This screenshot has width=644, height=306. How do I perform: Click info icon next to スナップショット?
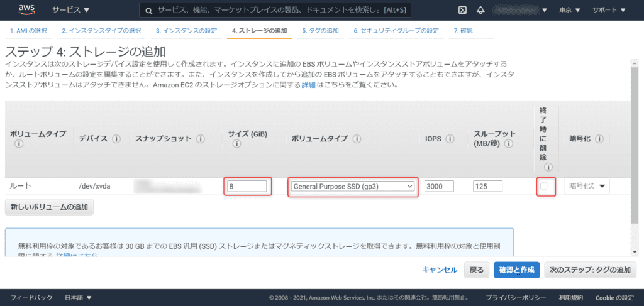pos(201,139)
